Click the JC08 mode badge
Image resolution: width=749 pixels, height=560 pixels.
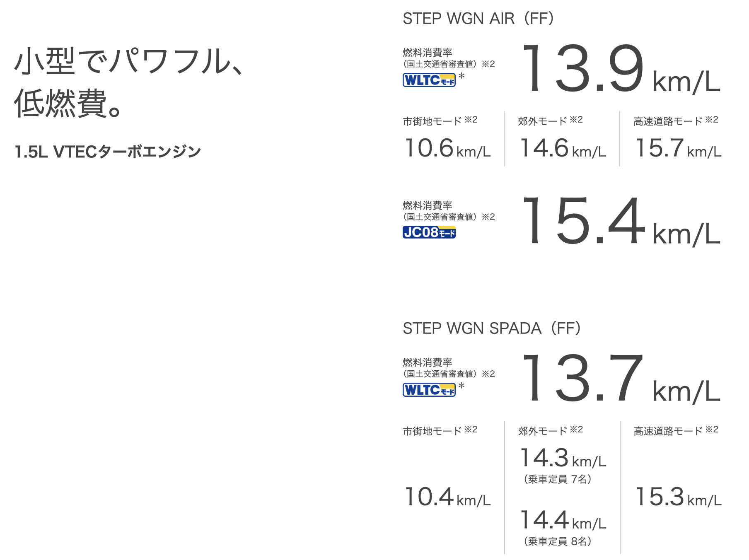click(x=429, y=232)
